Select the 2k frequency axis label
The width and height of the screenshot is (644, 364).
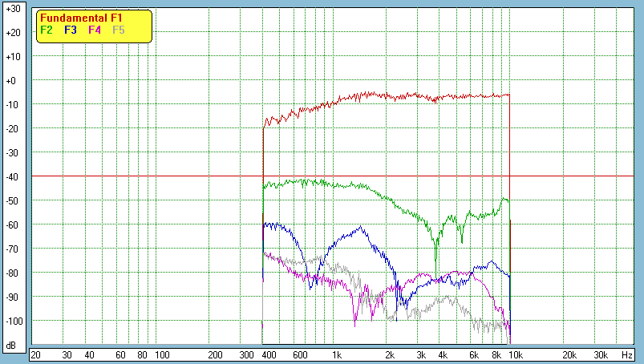(x=391, y=354)
